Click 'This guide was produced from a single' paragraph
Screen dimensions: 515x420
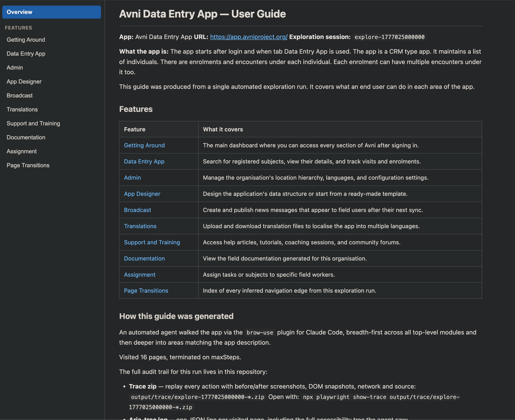tap(297, 87)
